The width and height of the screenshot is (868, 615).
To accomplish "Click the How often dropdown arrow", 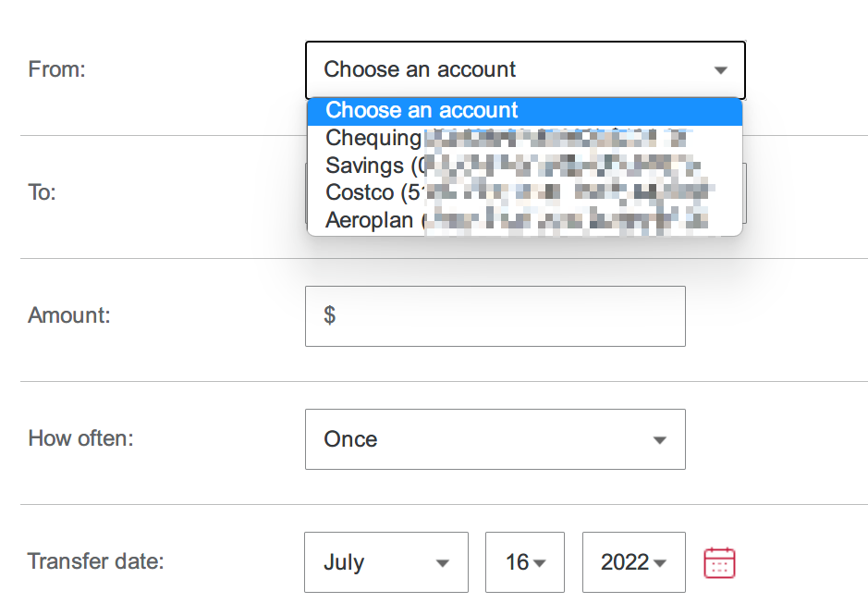I will (659, 440).
